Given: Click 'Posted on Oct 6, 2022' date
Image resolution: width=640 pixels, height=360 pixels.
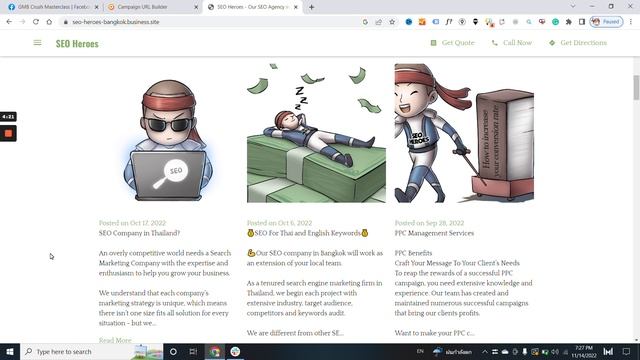Looking at the screenshot, I should [x=279, y=223].
